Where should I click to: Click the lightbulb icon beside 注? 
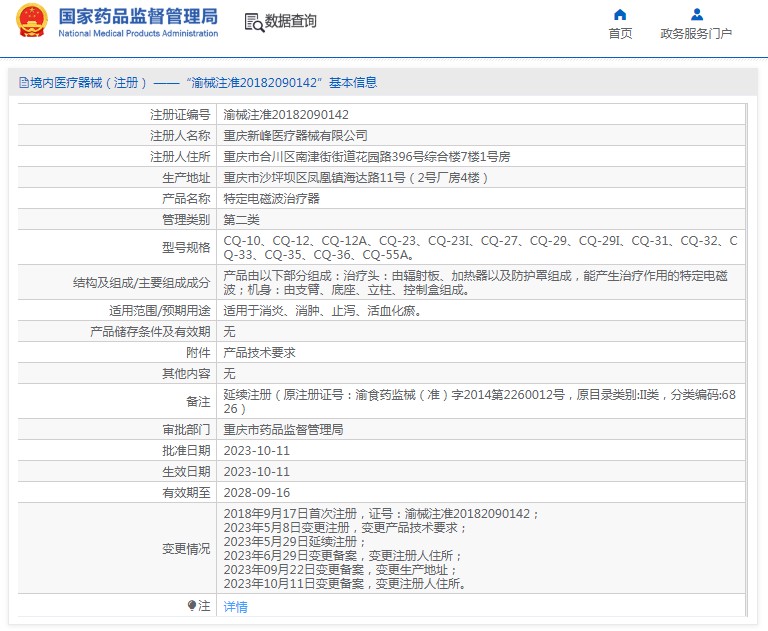coord(192,606)
